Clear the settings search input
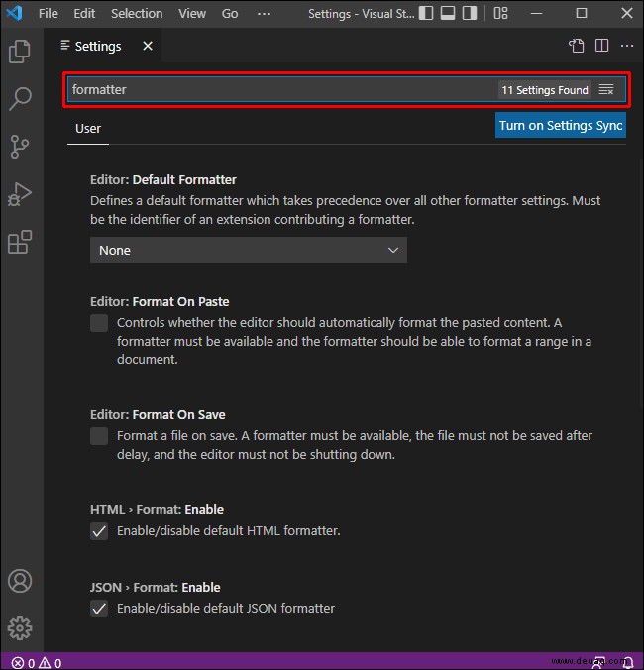Image resolution: width=644 pixels, height=670 pixels. pyautogui.click(x=606, y=90)
